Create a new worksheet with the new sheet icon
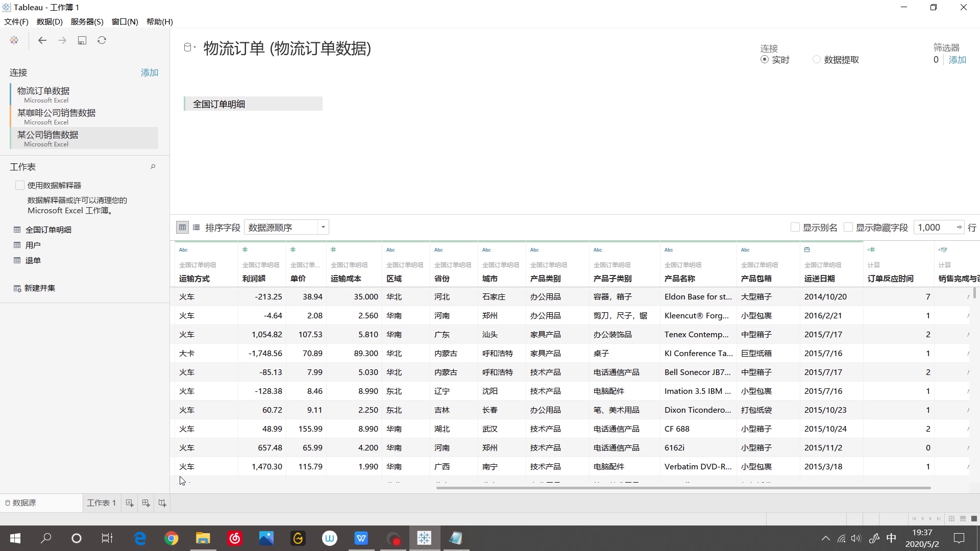The image size is (980, 551). [129, 503]
